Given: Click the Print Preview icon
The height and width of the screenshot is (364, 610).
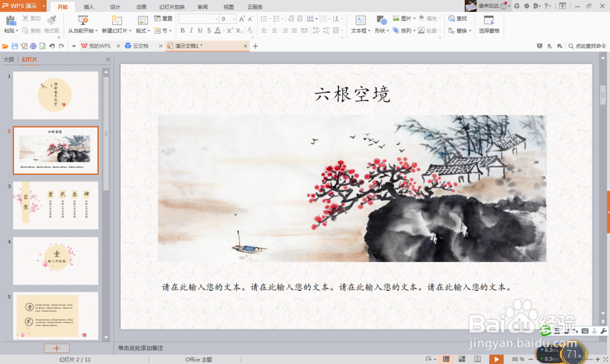Looking at the screenshot, I should click(43, 46).
